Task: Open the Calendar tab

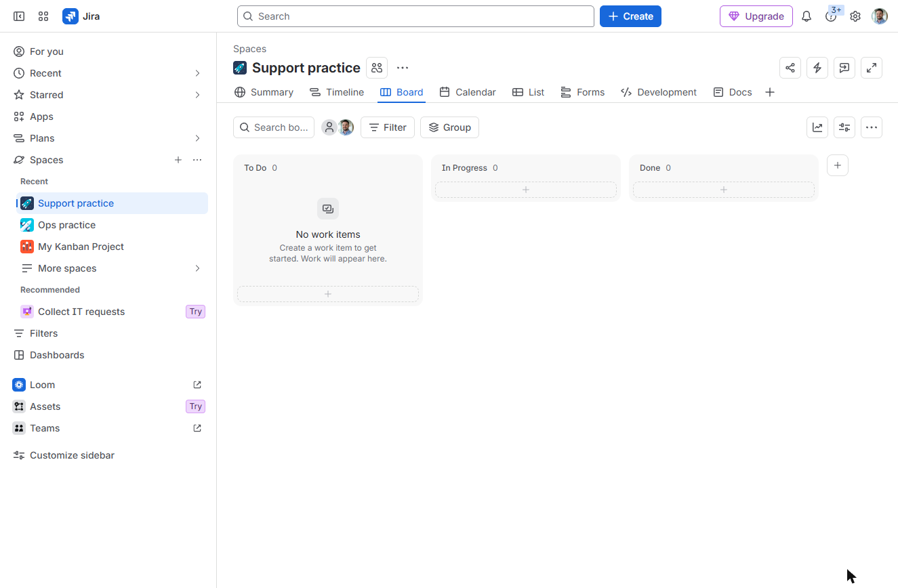Action: click(468, 92)
